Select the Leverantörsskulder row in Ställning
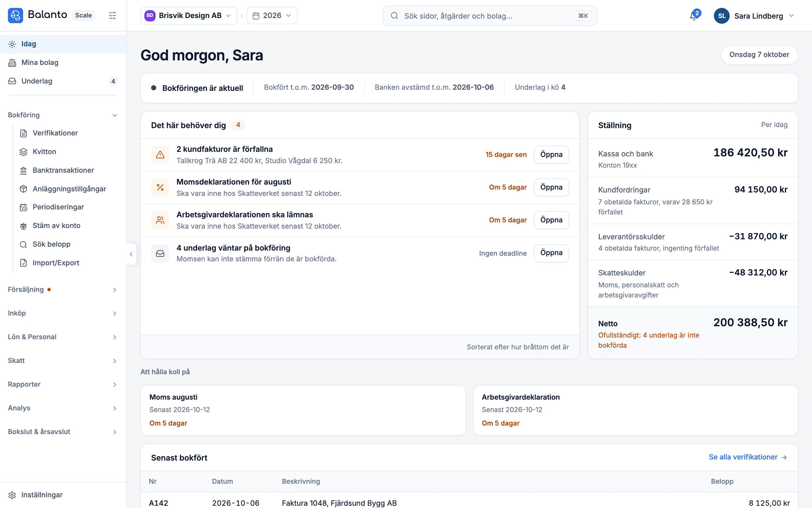 click(x=693, y=242)
